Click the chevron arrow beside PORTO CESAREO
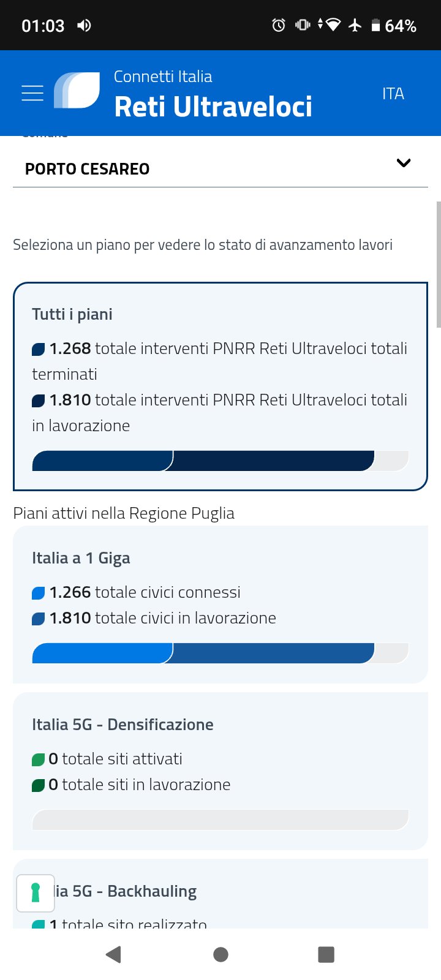The image size is (441, 980). (x=403, y=163)
